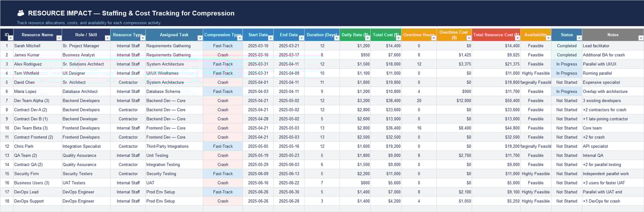Click the people icon beside RESOURCE IMPACT title
This screenshot has height=212, width=644.
(21, 13)
